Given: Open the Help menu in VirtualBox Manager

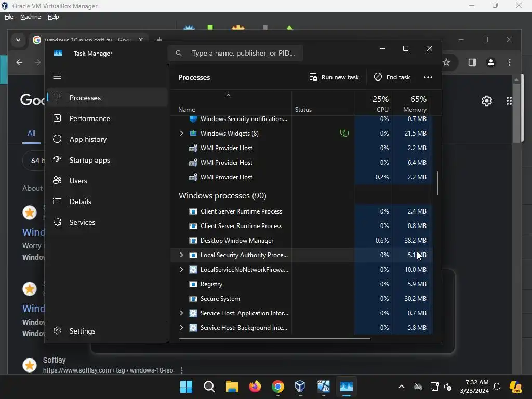Looking at the screenshot, I should 54,17.
